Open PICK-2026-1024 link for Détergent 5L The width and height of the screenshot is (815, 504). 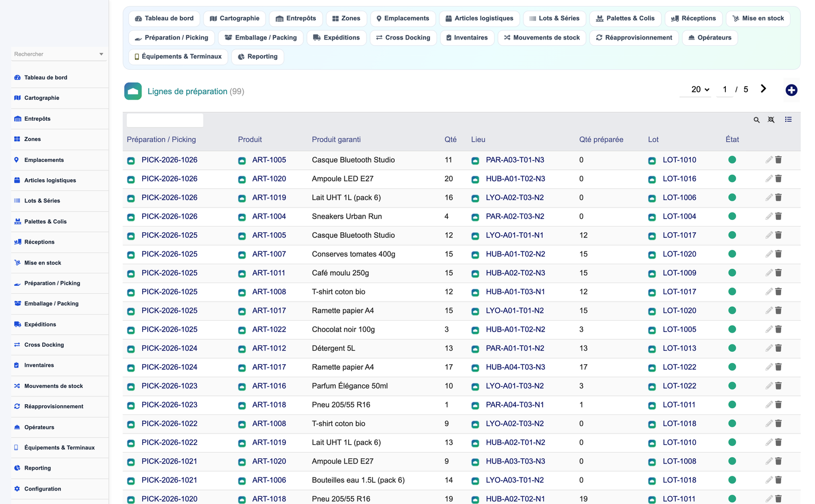[169, 348]
